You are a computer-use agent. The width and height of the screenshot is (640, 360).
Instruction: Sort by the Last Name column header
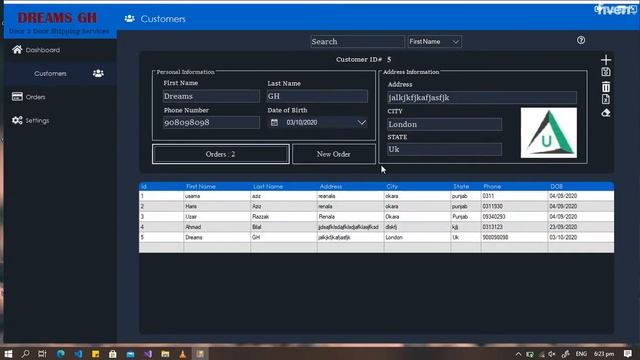[x=284, y=187]
